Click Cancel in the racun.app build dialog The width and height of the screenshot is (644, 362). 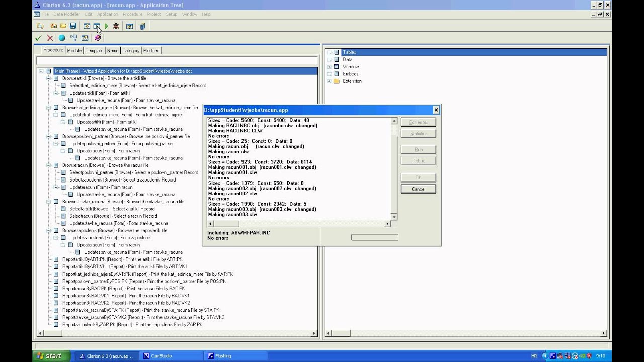click(418, 189)
